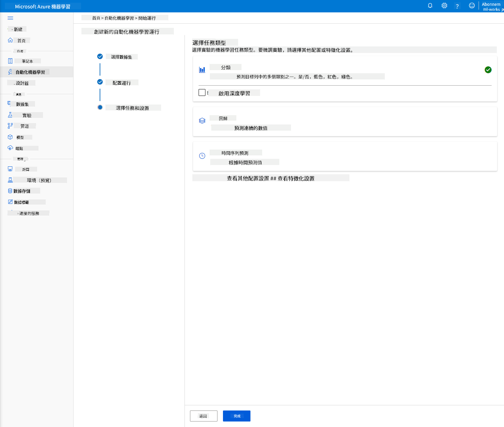Click the 預測連續的數值 description text
The width and height of the screenshot is (504, 427).
[251, 128]
